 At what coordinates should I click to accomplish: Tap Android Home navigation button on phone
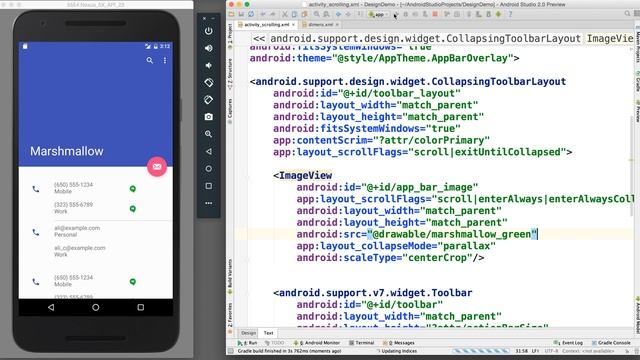96,307
